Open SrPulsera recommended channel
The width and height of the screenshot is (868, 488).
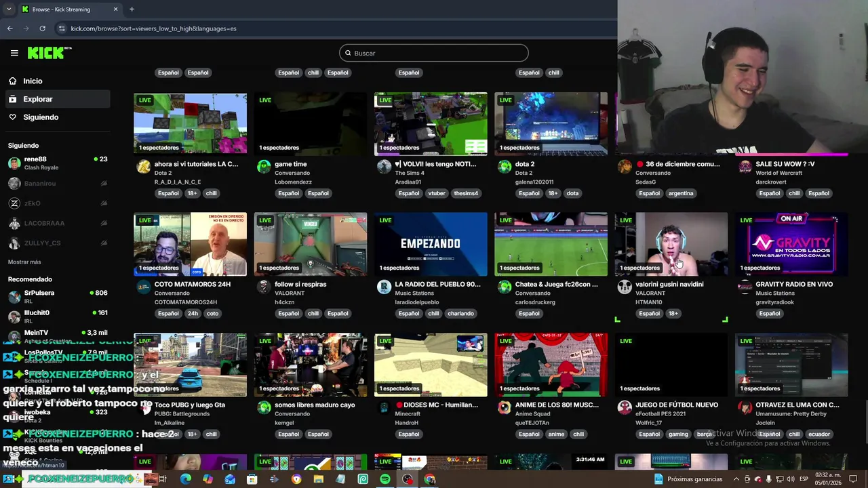(x=58, y=297)
